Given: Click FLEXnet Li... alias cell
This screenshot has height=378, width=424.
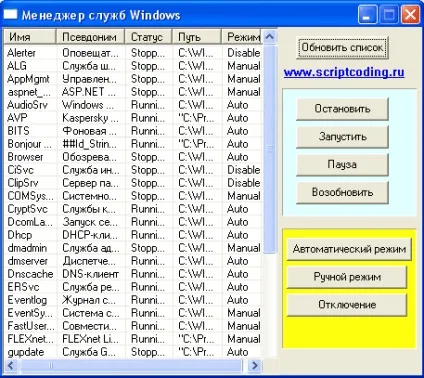Looking at the screenshot, I should (90, 339).
